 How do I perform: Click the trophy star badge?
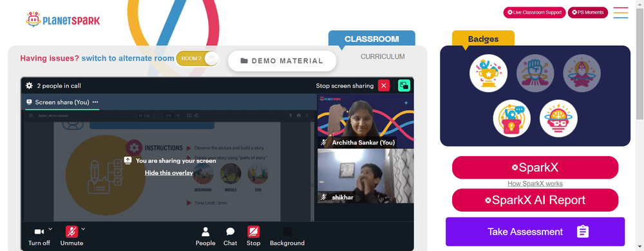point(488,74)
